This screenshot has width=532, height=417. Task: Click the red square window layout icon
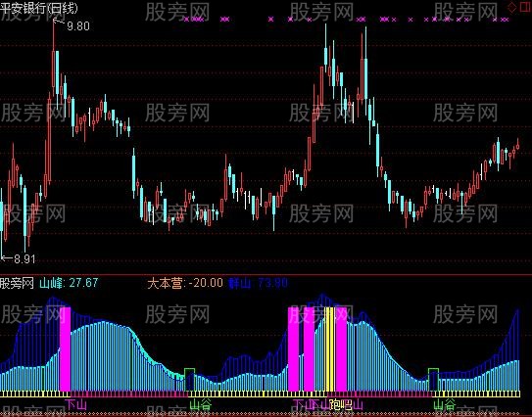coord(525,7)
